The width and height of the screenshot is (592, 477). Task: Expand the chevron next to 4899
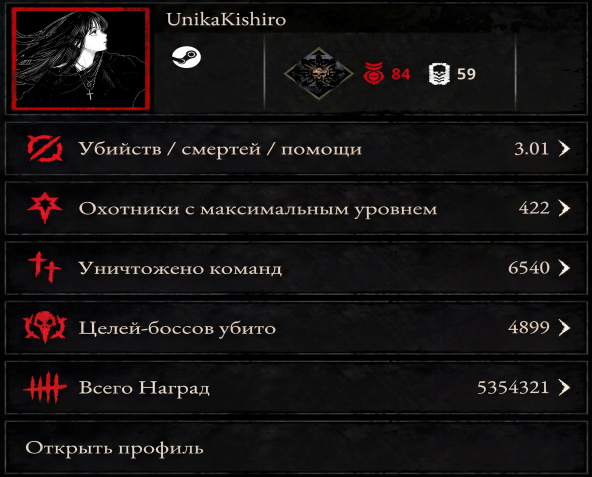(564, 327)
